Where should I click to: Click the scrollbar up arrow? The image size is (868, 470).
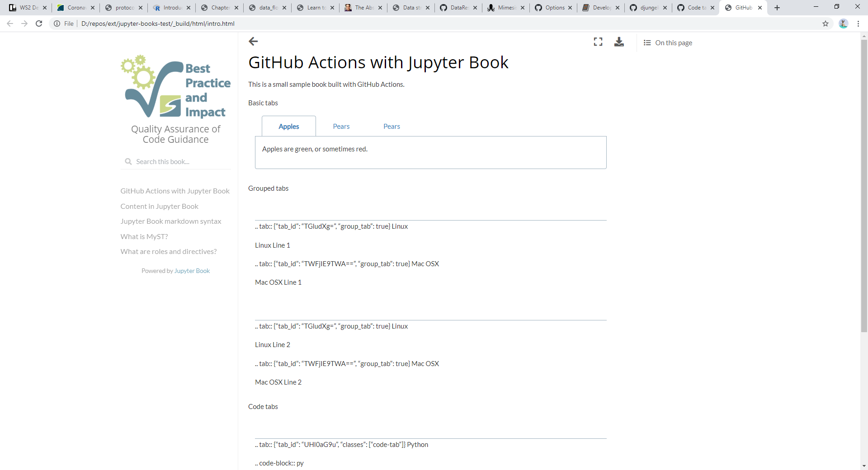(x=864, y=36)
